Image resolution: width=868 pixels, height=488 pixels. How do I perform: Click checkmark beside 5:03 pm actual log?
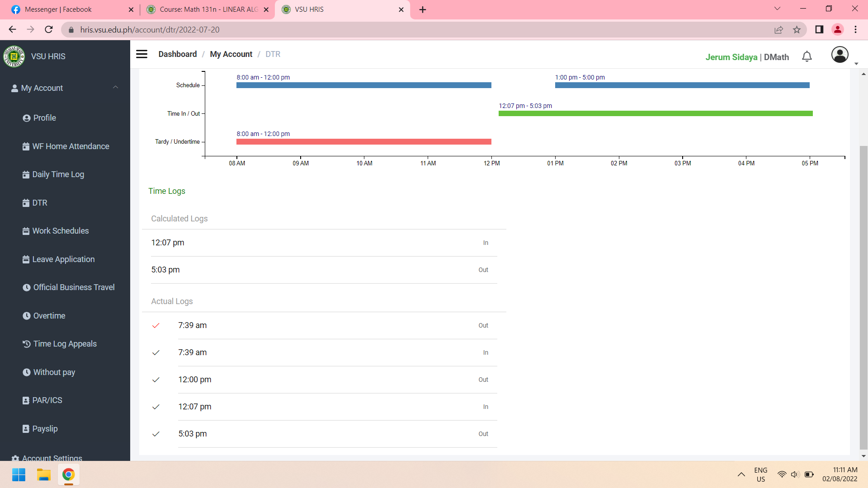tap(156, 434)
